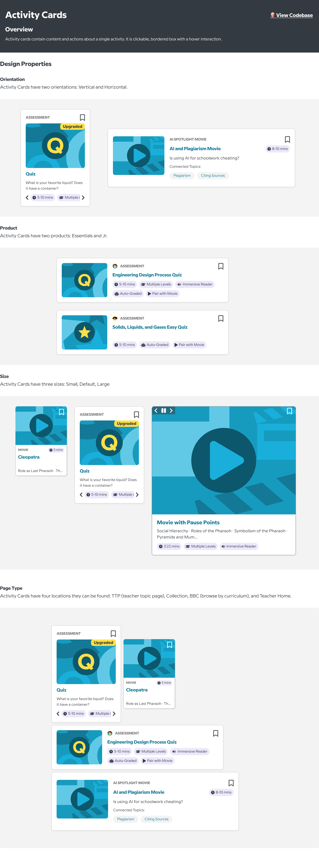Click the Immersive Reader chip in the Page Type section
The image size is (319, 868).
pos(190,751)
